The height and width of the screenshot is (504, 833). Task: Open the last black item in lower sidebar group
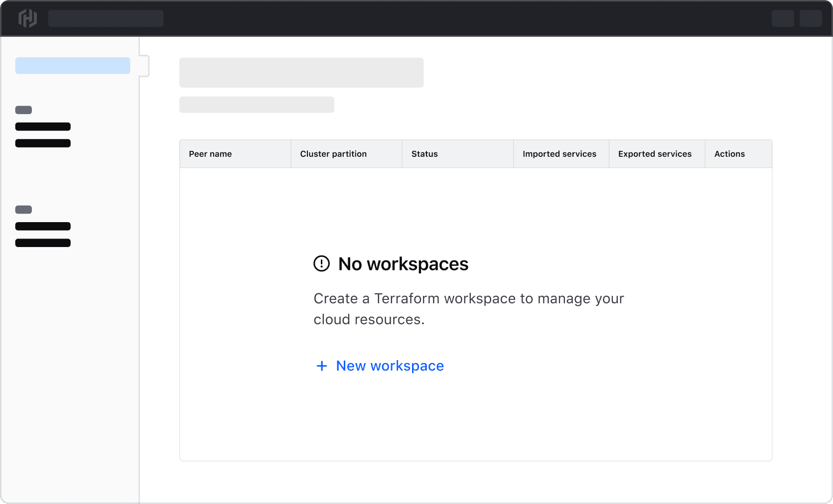[43, 243]
